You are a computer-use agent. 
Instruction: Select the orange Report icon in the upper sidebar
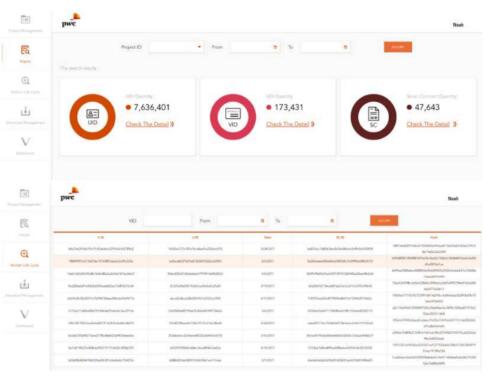click(25, 50)
